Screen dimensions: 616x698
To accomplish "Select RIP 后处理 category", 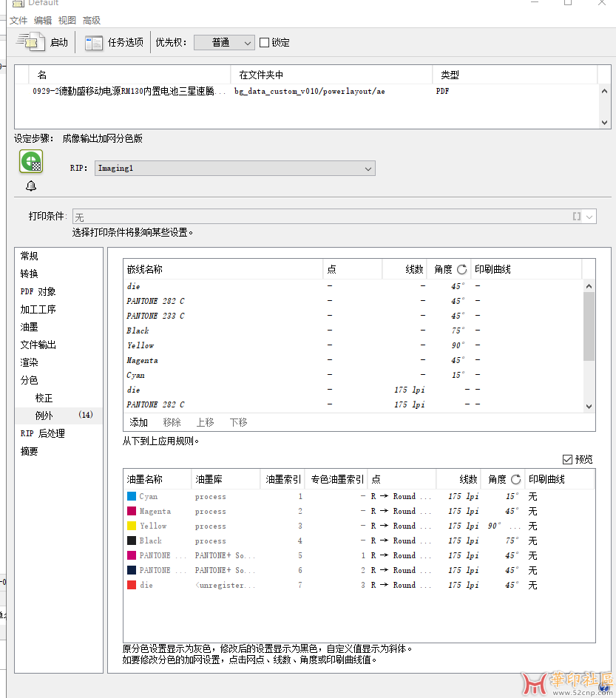I will tap(58, 433).
